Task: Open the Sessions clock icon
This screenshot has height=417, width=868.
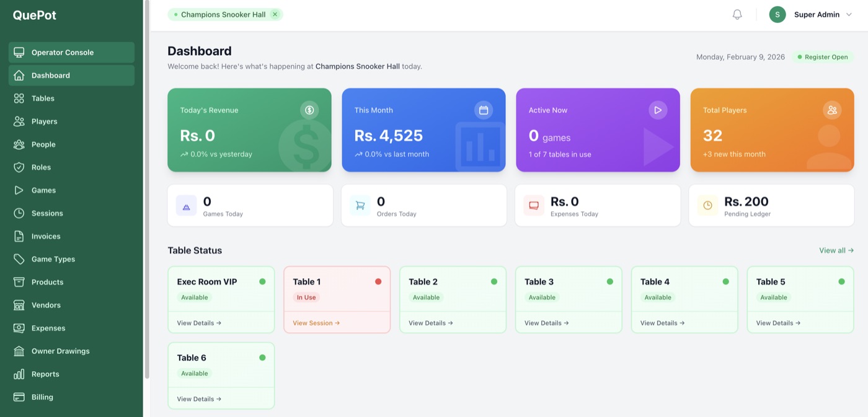Action: pos(19,213)
